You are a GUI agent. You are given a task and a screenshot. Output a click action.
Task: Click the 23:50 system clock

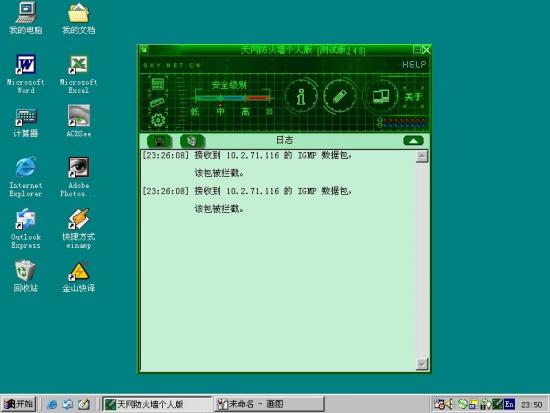point(531,405)
